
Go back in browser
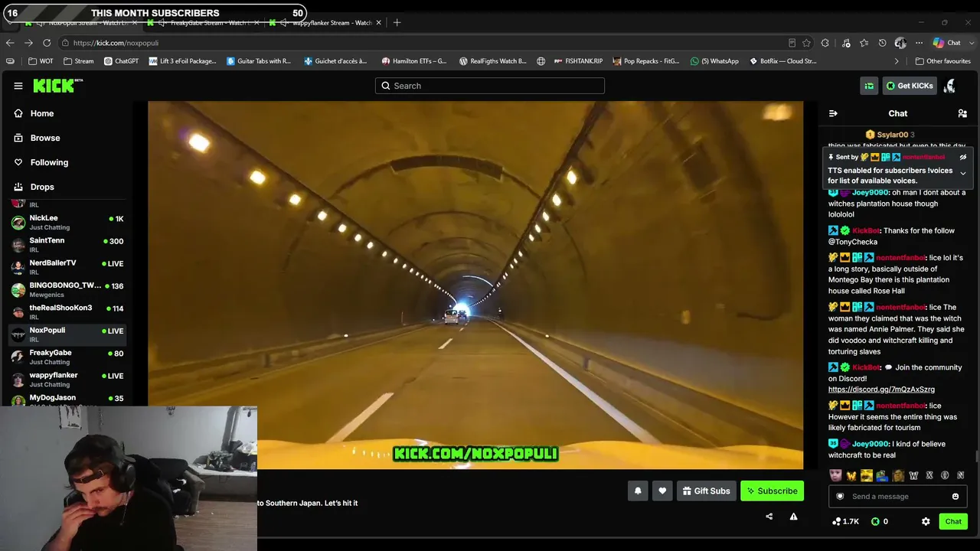pos(10,43)
